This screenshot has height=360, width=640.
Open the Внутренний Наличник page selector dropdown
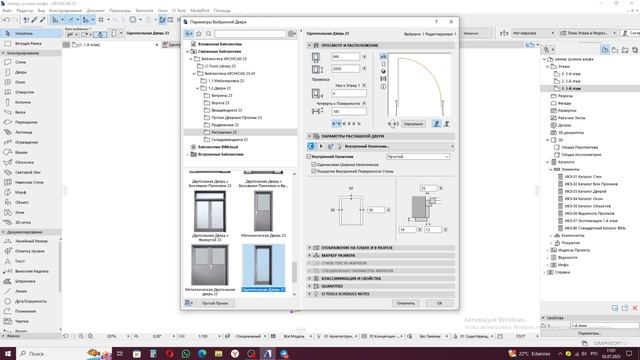coord(399,146)
